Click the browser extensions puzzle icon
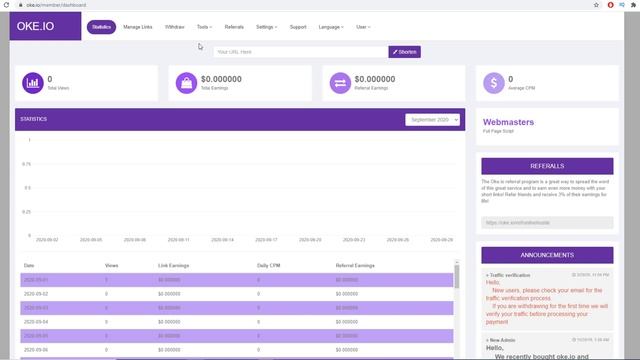640x360 pixels. point(633,5)
